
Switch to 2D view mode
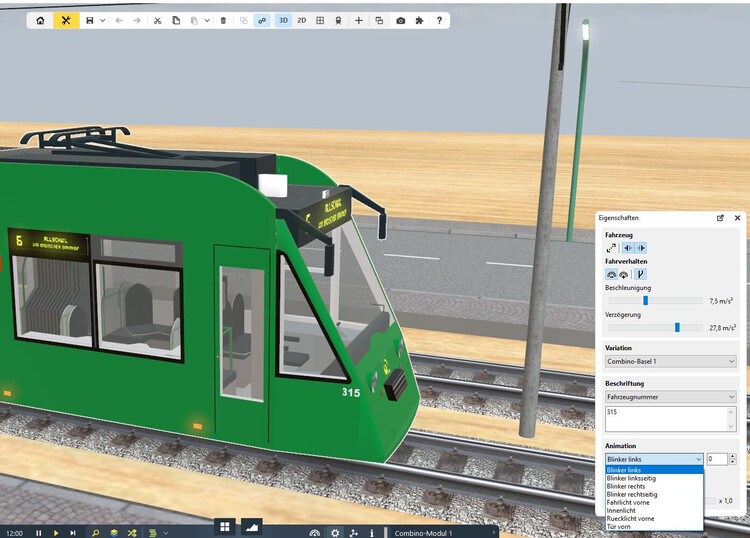(302, 20)
